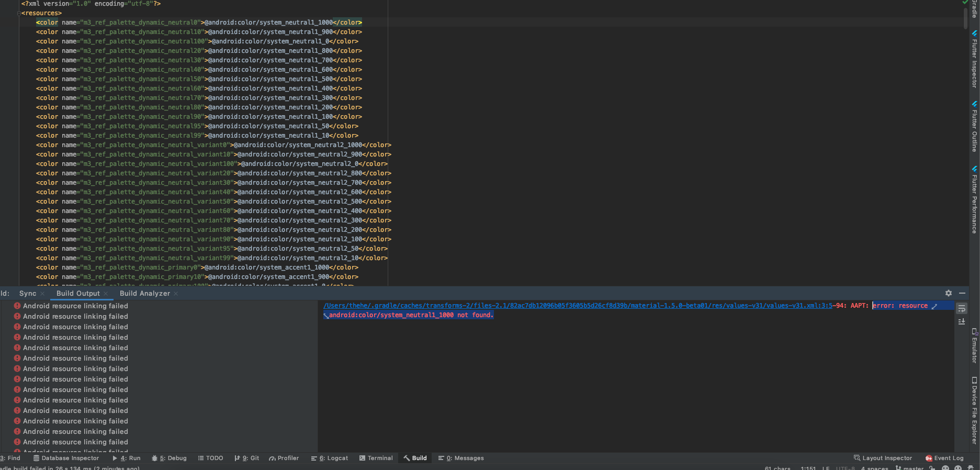This screenshot has width=980, height=470.
Task: Click the m3_ref_palette_dynamic_neutral100 color line
Action: pyautogui.click(x=197, y=41)
